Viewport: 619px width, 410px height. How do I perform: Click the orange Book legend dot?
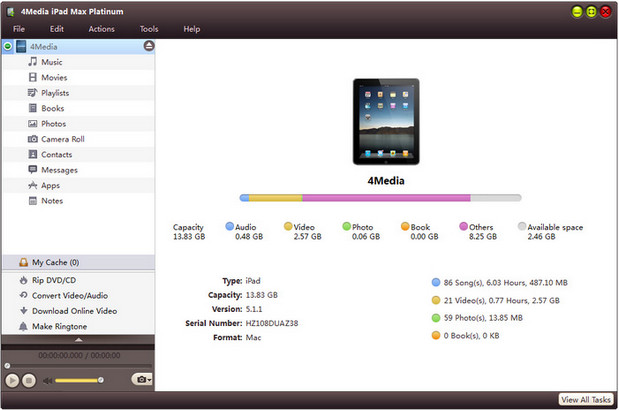click(405, 226)
